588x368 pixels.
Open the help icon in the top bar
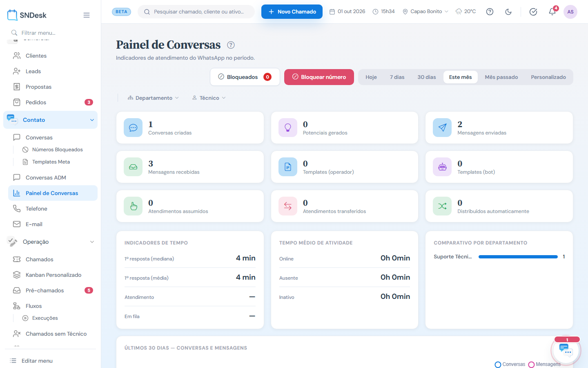(490, 12)
